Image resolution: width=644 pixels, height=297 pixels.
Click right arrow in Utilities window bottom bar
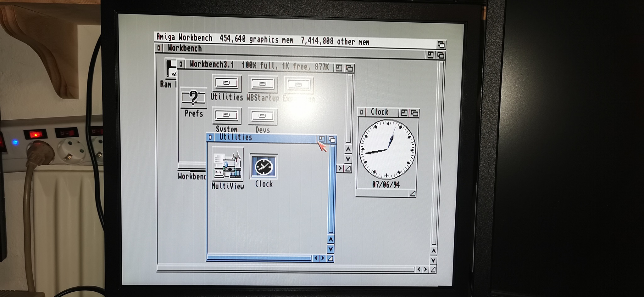[x=323, y=259]
